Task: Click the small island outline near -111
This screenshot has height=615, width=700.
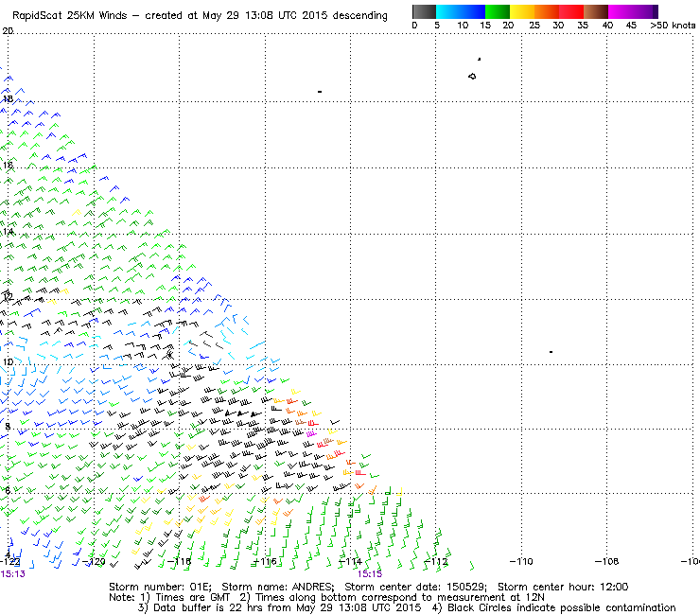Action: 472,77
